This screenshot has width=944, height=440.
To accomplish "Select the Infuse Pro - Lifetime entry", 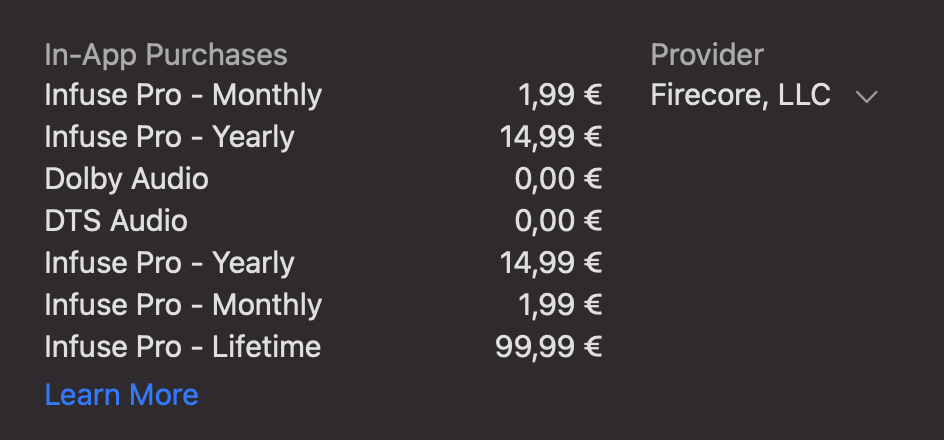I will 183,347.
